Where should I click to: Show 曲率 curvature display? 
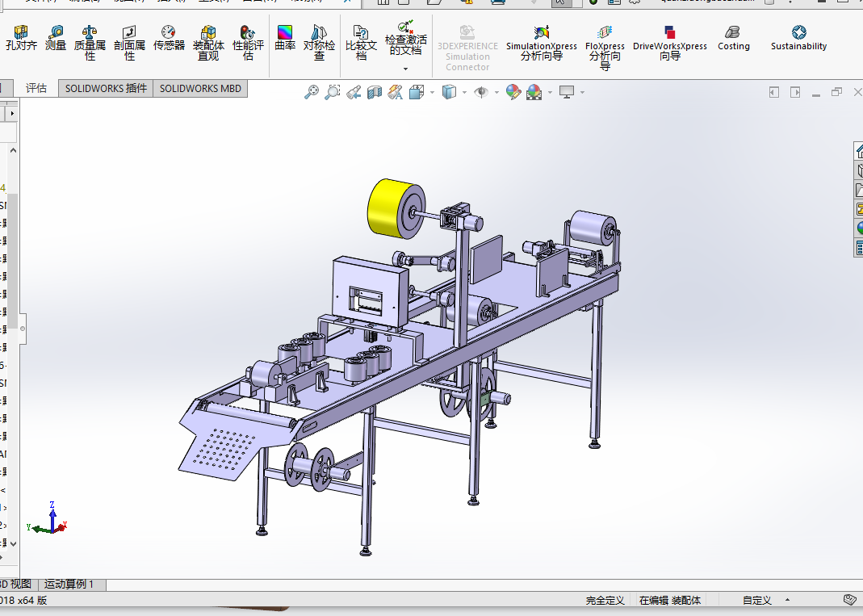pos(284,38)
